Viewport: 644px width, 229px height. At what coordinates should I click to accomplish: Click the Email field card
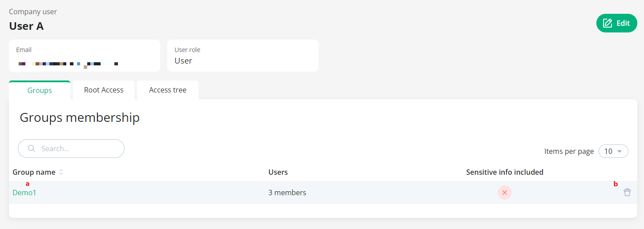pyautogui.click(x=85, y=56)
